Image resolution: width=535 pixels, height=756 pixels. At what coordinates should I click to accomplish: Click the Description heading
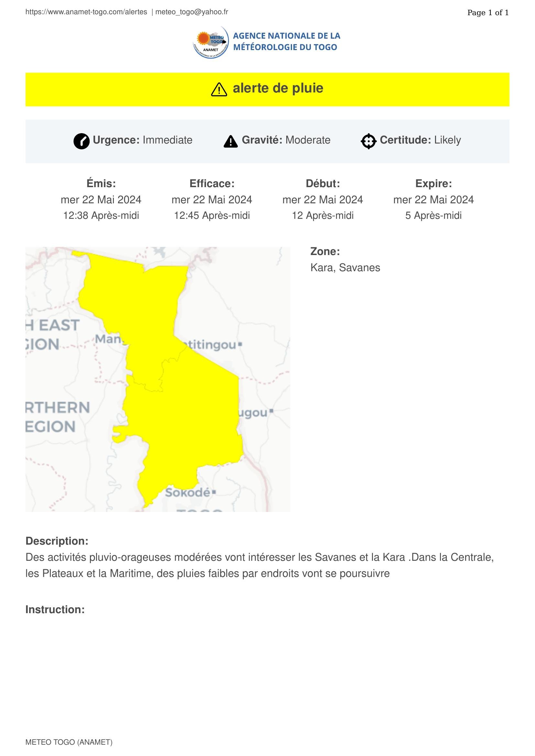point(57,541)
